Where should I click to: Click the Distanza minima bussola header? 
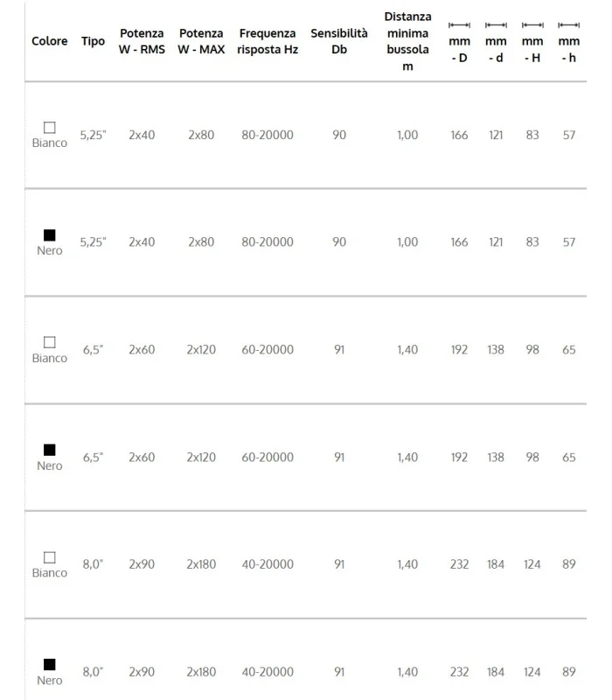(407, 41)
